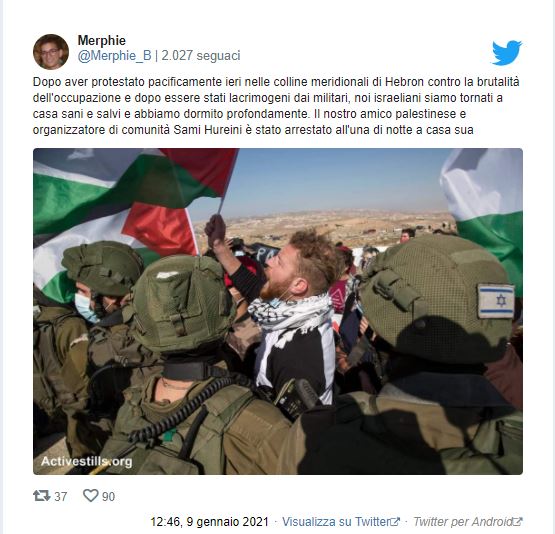Click the Activestills.org watermark on photo
The image size is (555, 534).
point(86,461)
